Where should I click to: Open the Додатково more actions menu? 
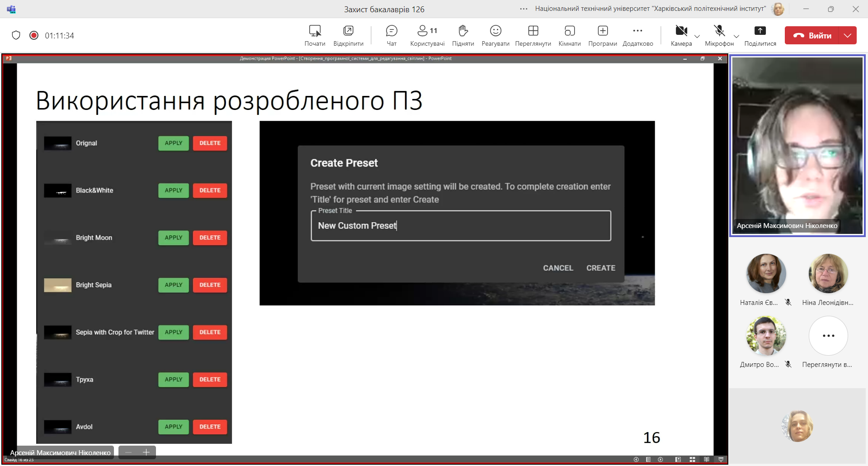pos(637,35)
